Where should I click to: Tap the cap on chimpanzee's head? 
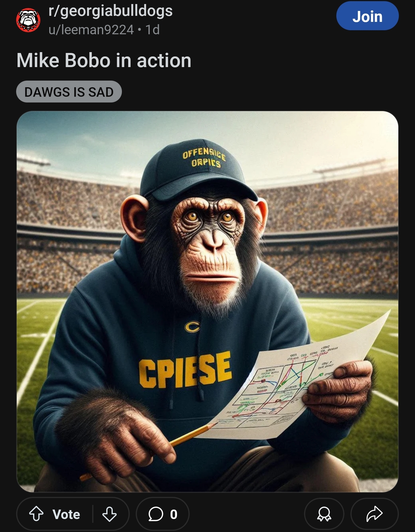[x=199, y=170]
